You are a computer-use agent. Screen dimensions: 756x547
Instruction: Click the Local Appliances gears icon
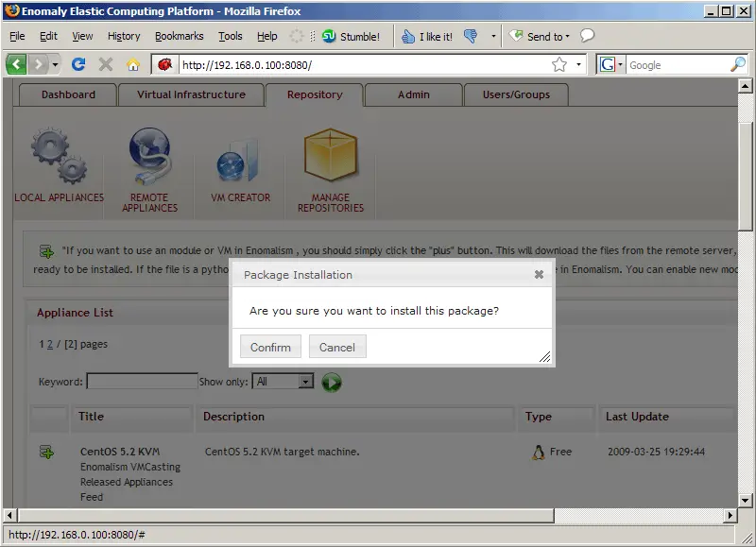coord(59,157)
